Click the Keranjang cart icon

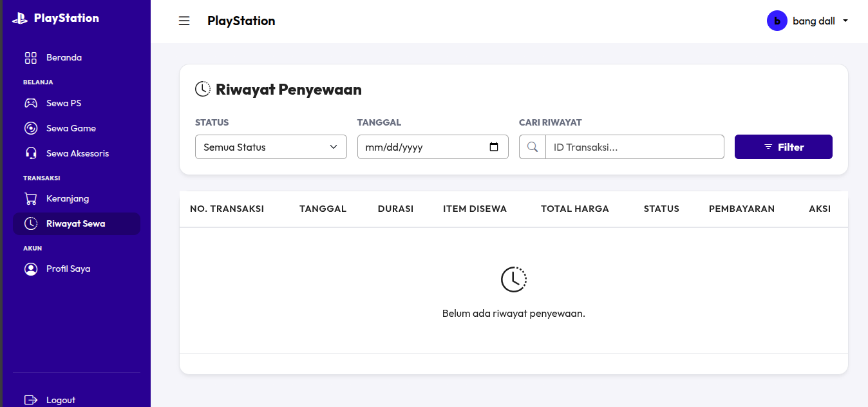(31, 198)
